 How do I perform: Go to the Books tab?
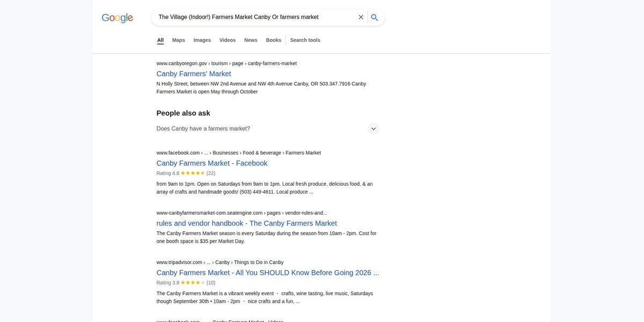[x=274, y=40]
